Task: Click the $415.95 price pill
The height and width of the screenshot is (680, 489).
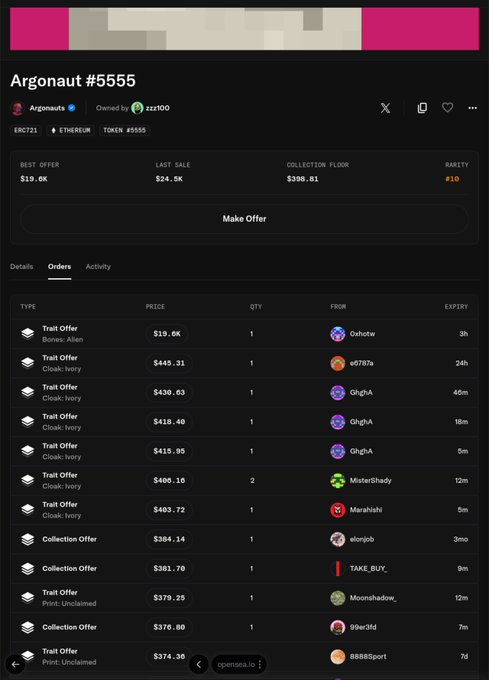Action: click(169, 451)
